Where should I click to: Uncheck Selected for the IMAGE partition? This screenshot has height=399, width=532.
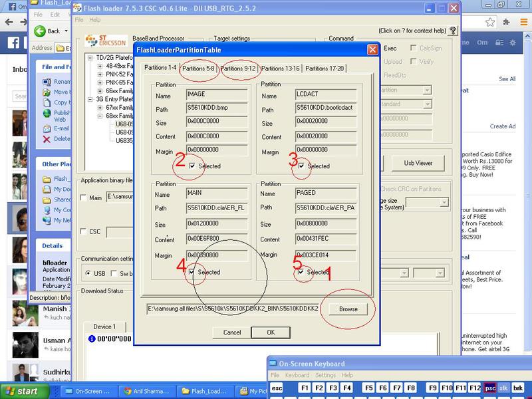192,166
